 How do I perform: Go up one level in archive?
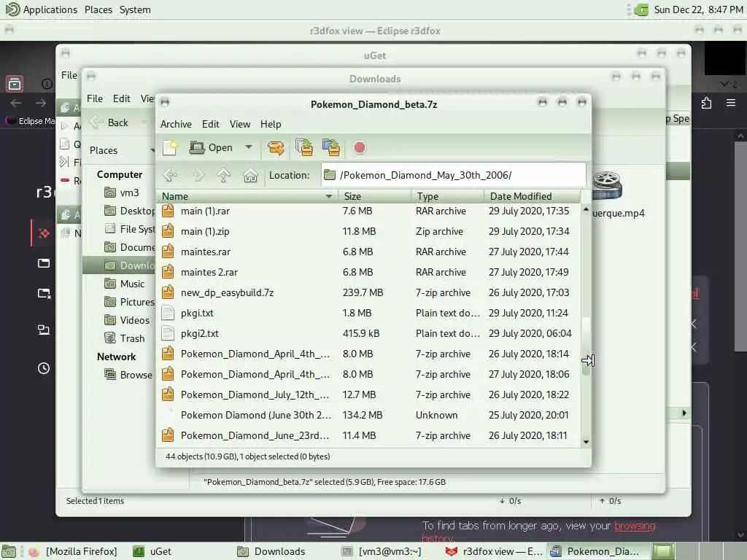(x=224, y=176)
